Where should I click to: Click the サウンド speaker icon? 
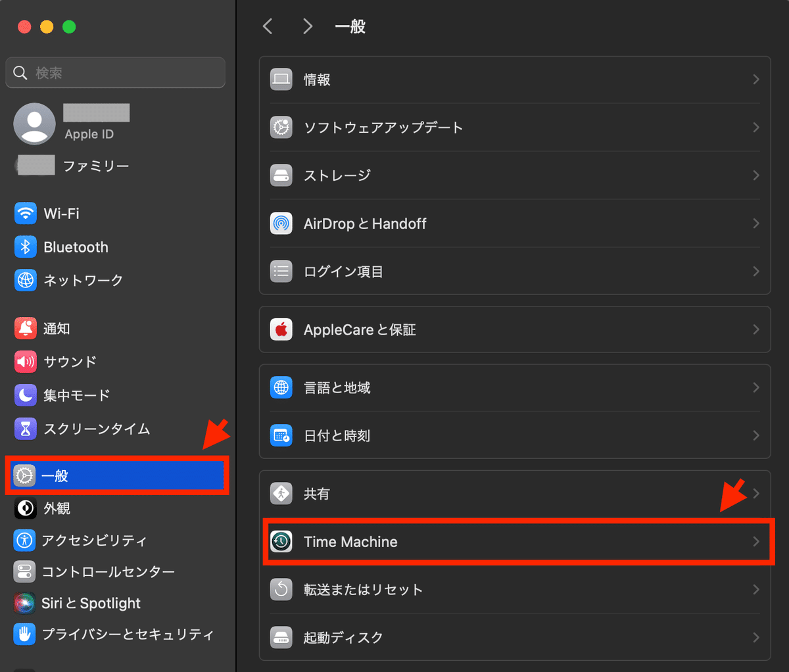pyautogui.click(x=25, y=362)
